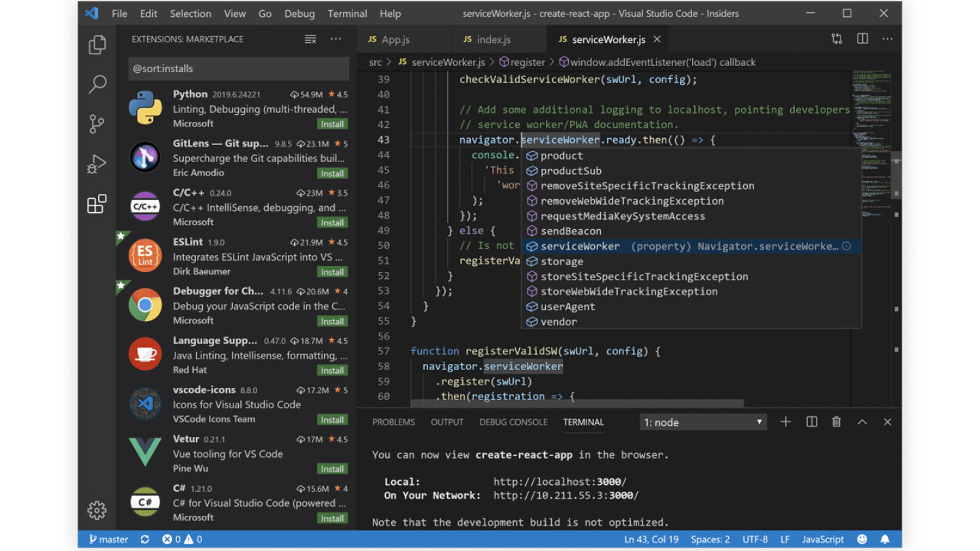Open the Language Support for Java extension
The image size is (980, 551).
(238, 354)
